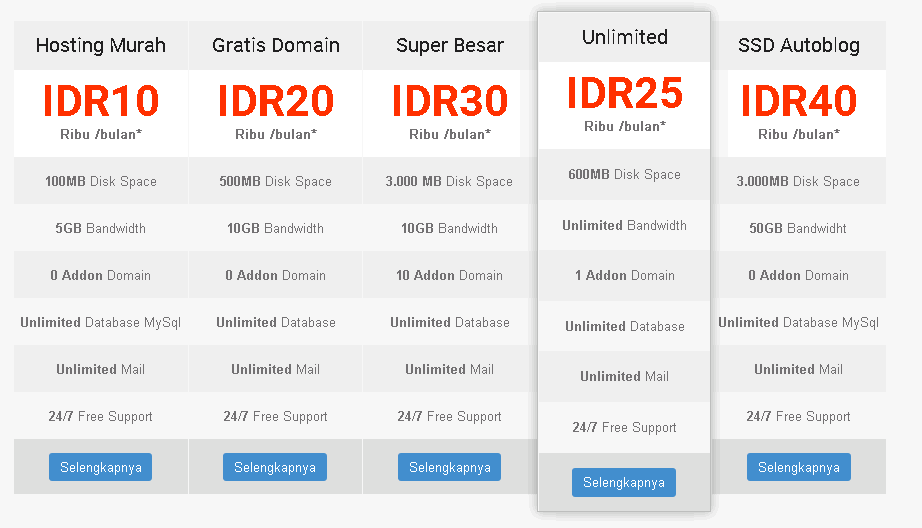Click 10GB Bandwidth in Super Besar column
The height and width of the screenshot is (528, 922).
tap(449, 228)
